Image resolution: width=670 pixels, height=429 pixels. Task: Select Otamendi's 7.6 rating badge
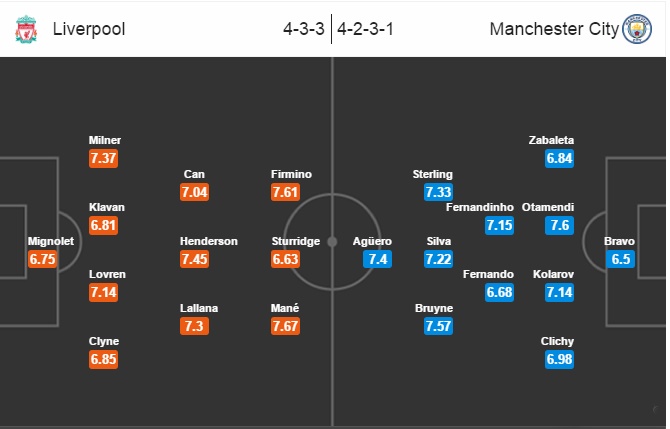tap(559, 225)
